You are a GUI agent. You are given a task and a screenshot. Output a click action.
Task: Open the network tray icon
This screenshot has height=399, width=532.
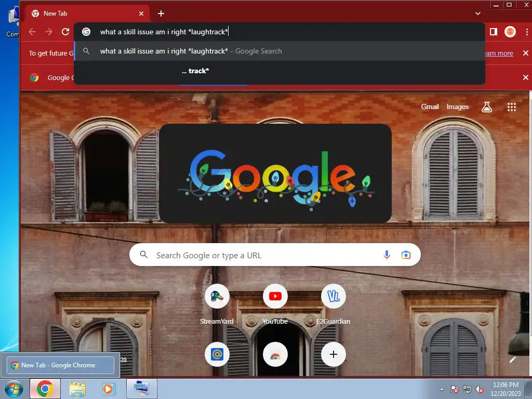467,390
